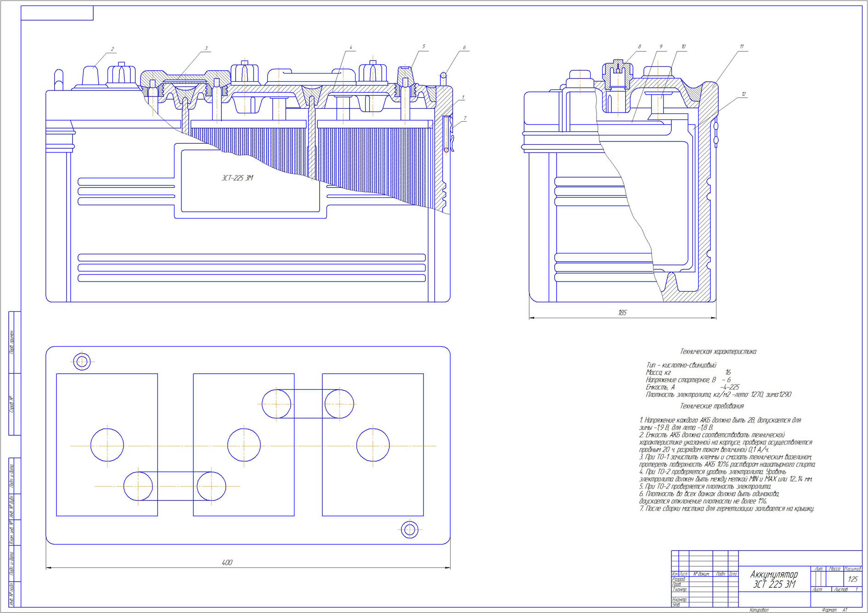Click callout number 7 near the handle
This screenshot has width=868, height=613.
[x=465, y=118]
